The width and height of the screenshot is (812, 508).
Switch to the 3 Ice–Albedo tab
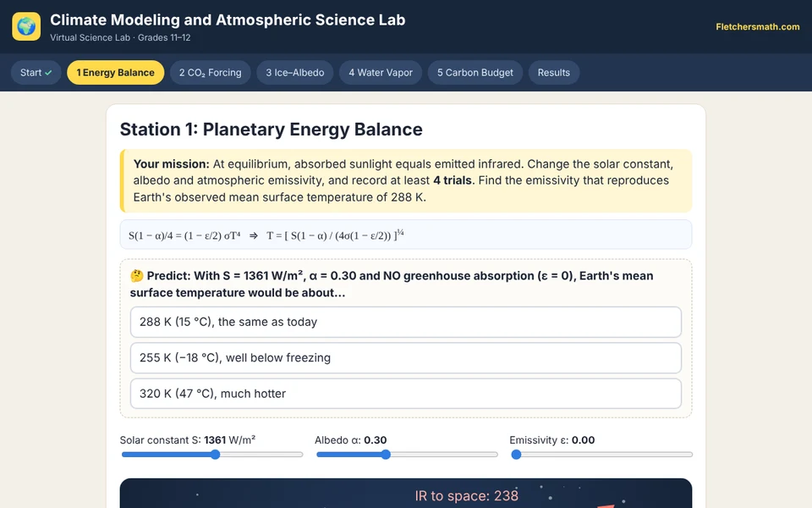point(295,73)
